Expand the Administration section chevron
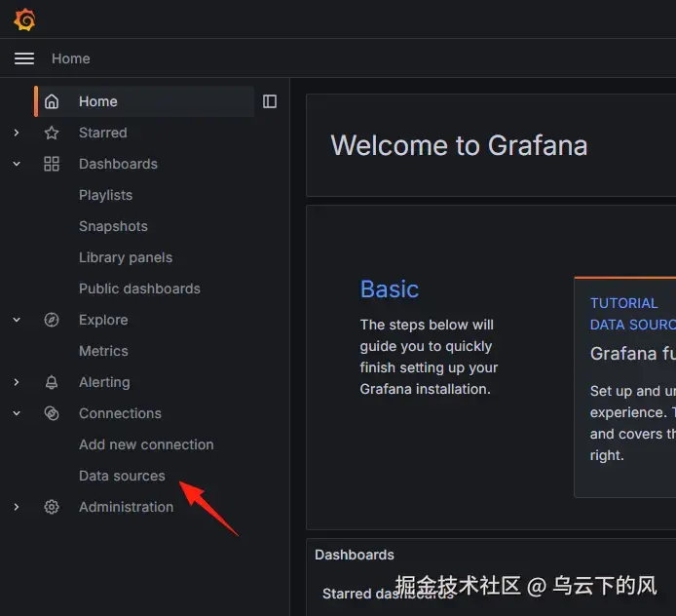 17,507
